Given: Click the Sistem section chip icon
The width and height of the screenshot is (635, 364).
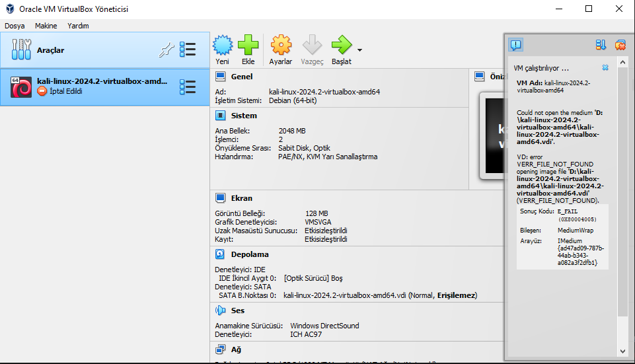Looking at the screenshot, I should [x=220, y=116].
